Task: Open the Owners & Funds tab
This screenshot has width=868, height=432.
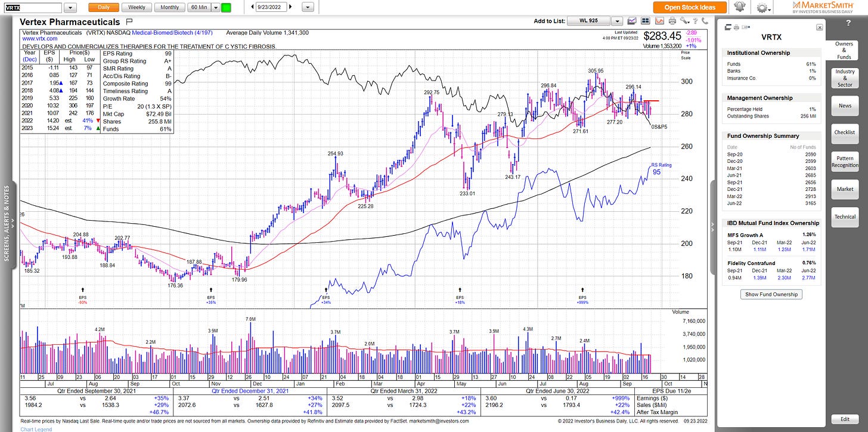Action: [844, 50]
